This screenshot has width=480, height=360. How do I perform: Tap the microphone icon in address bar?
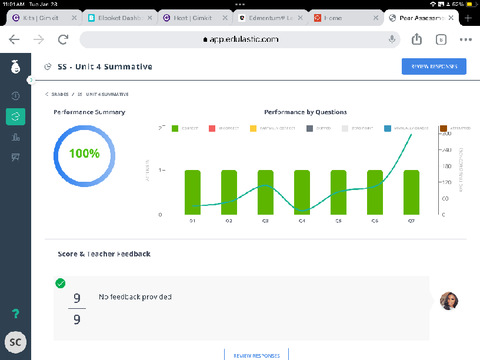pos(392,39)
